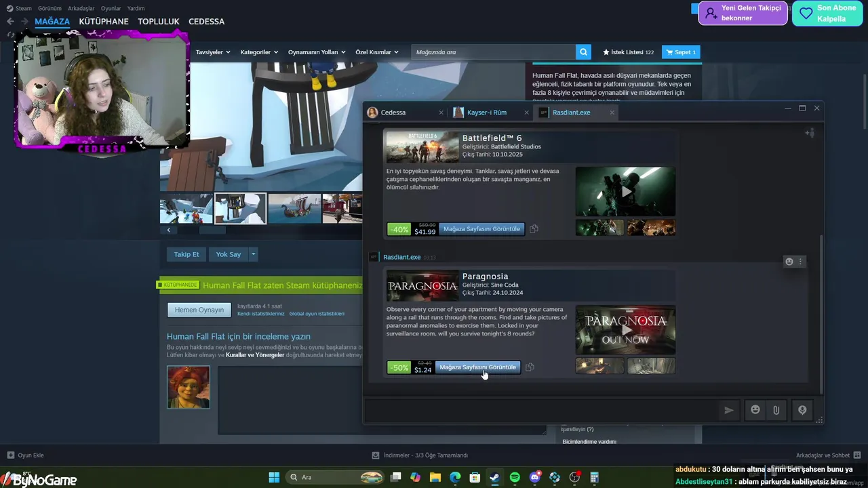Open File Explorer from the taskbar
The height and width of the screenshot is (488, 868).
click(x=435, y=477)
